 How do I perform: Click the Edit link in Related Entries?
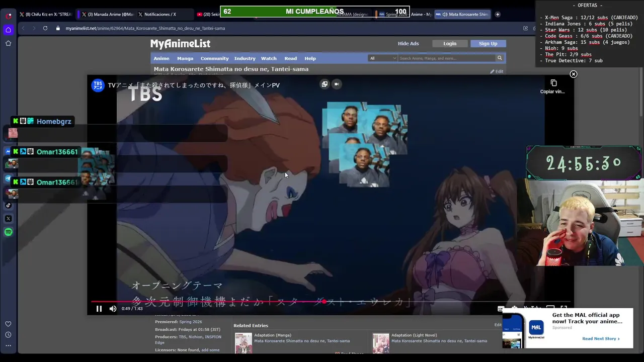point(498,325)
